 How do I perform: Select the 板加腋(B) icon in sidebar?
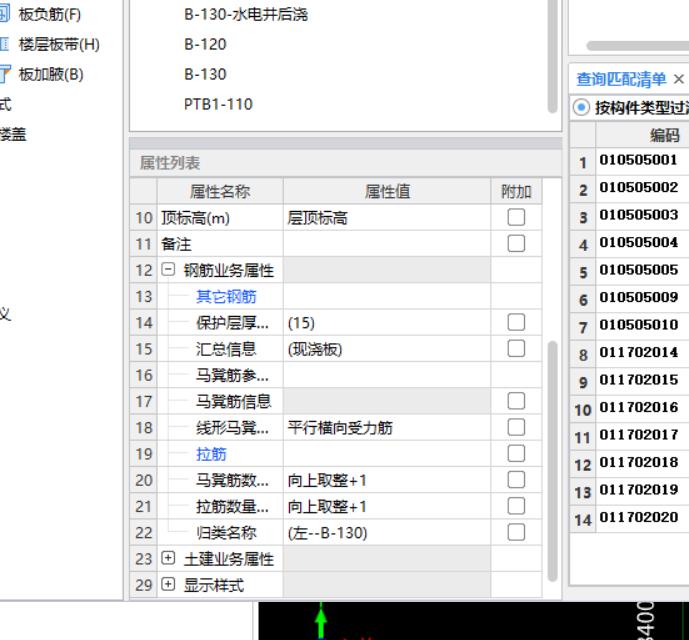tap(4, 74)
